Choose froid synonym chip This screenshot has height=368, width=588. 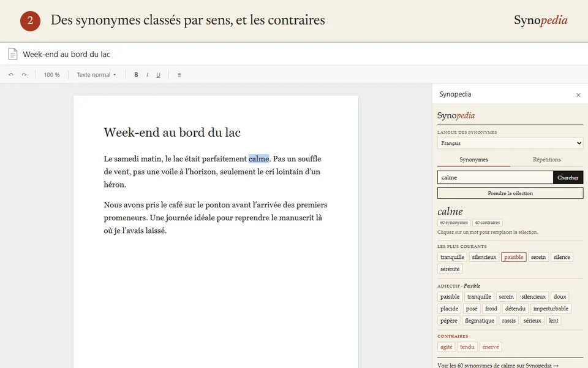(x=491, y=309)
